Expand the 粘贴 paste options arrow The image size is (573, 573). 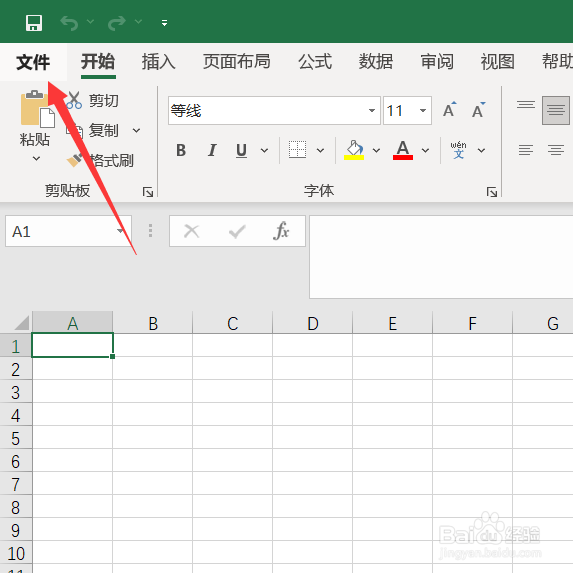coord(36,158)
